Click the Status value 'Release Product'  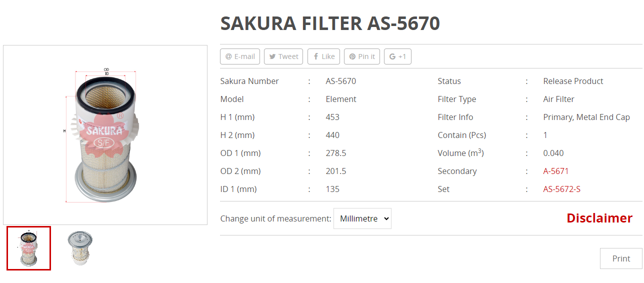pyautogui.click(x=573, y=81)
